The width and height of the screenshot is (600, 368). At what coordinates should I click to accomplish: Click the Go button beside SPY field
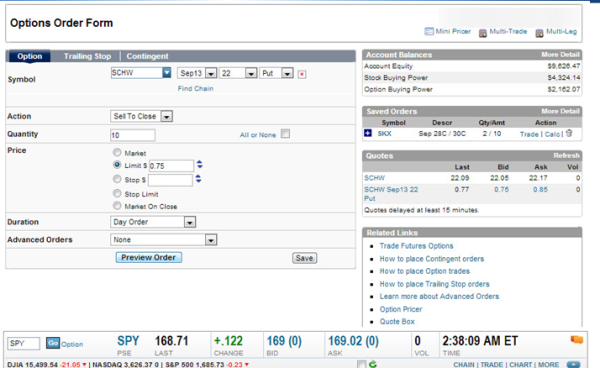click(x=53, y=343)
